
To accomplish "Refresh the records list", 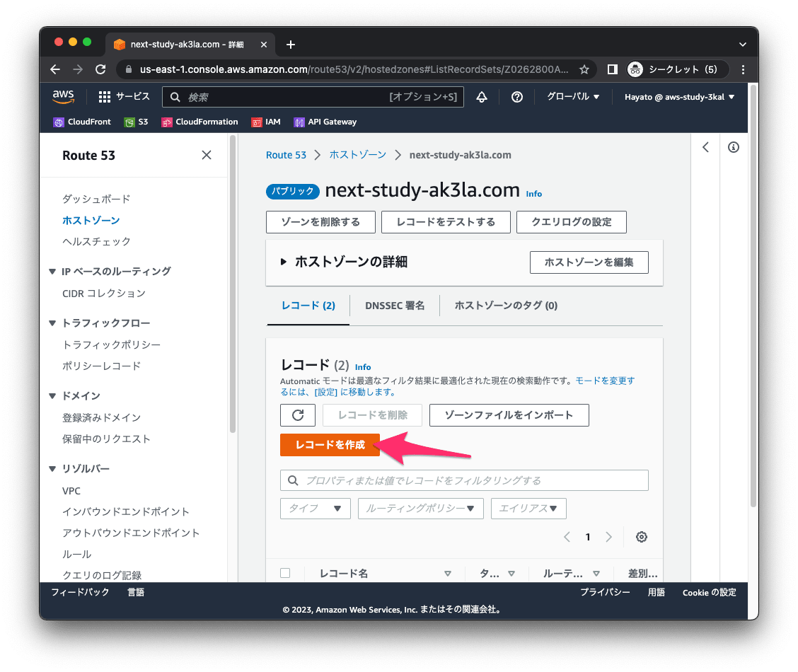I will pos(298,415).
